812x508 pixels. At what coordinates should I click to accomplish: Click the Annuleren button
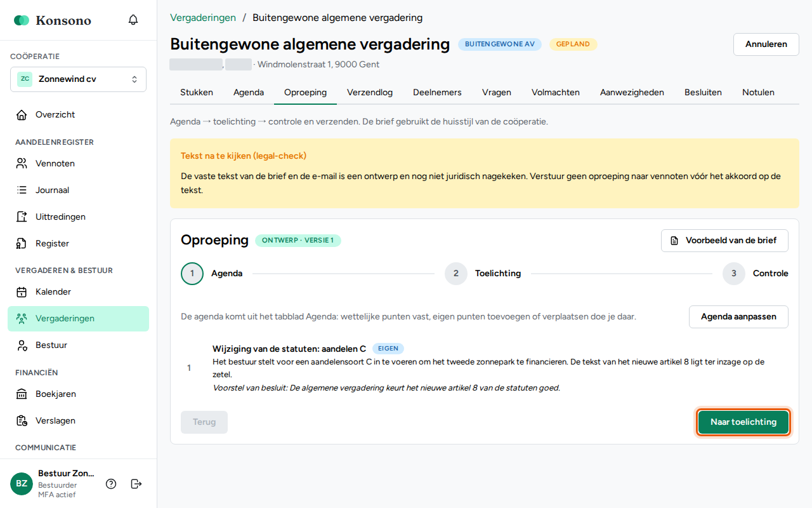pyautogui.click(x=766, y=44)
